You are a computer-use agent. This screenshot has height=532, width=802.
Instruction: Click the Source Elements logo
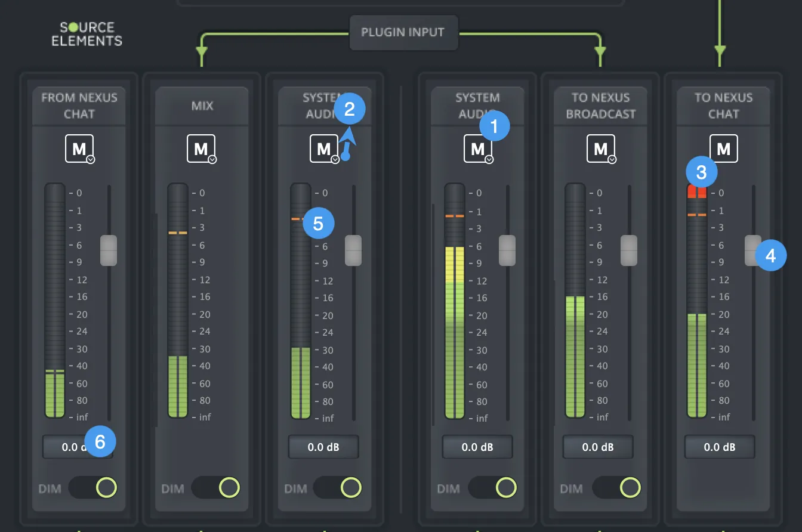tap(87, 34)
